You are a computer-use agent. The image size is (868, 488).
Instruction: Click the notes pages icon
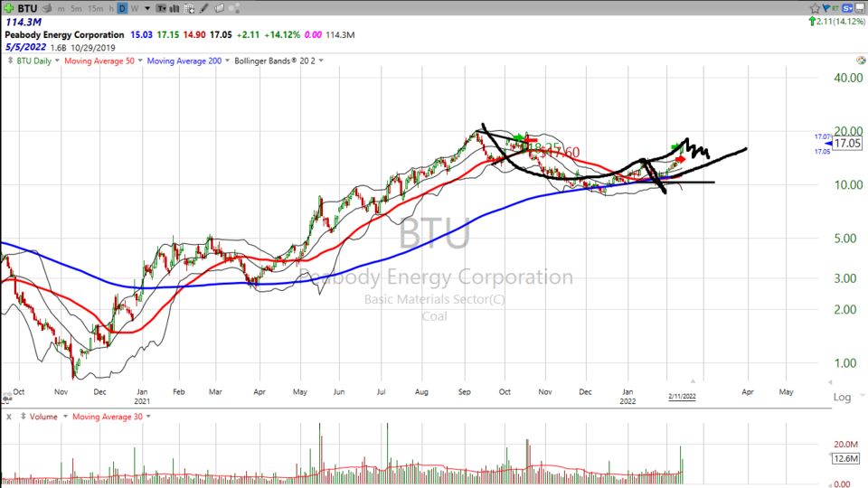point(219,8)
